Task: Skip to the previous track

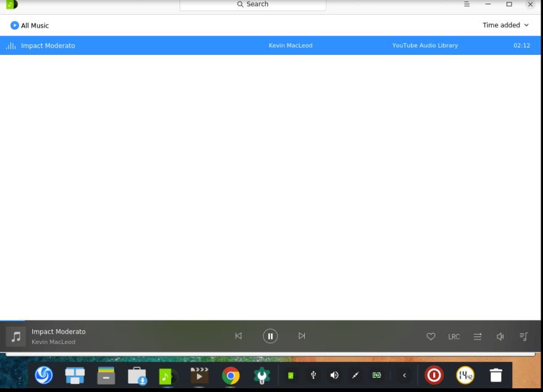Action: click(x=238, y=336)
